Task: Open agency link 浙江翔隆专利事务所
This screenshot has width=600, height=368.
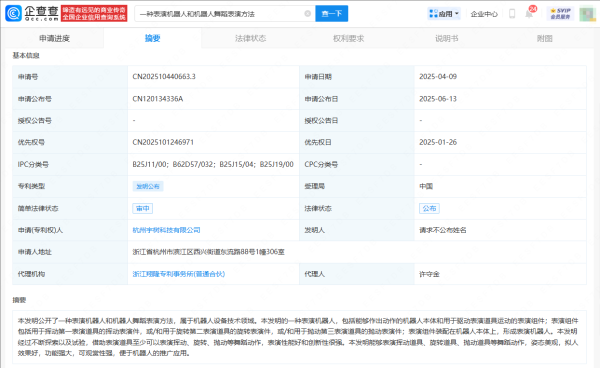Action: pyautogui.click(x=179, y=274)
